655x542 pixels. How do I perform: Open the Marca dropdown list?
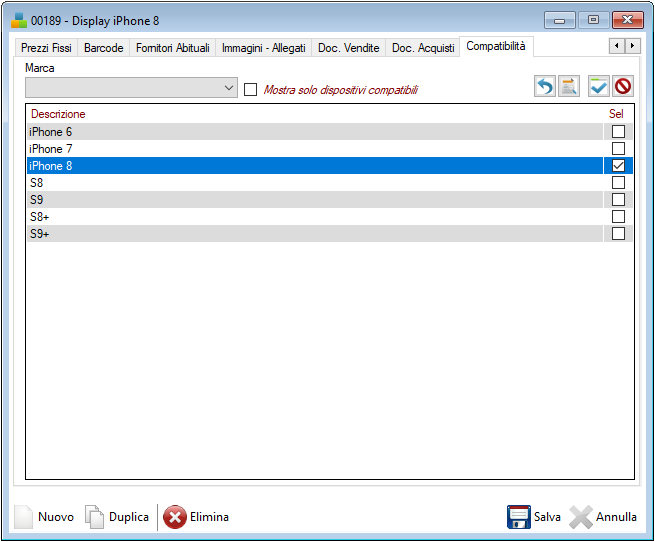pos(230,88)
